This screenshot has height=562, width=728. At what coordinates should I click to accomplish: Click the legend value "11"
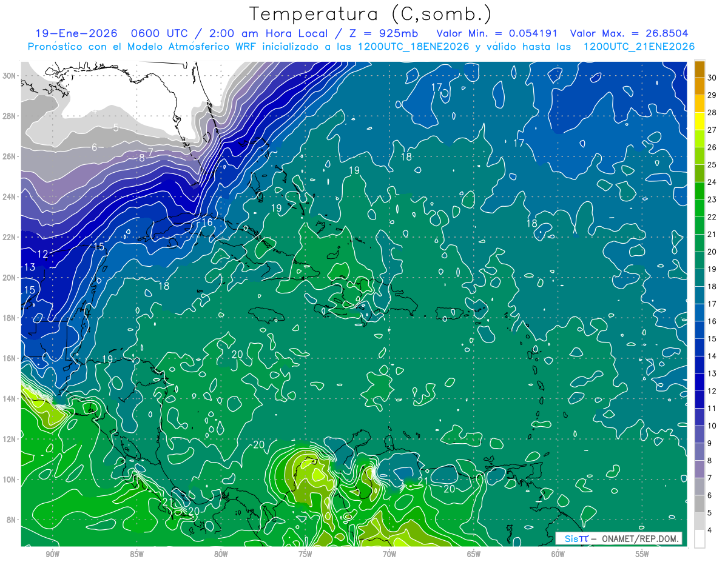pos(712,409)
